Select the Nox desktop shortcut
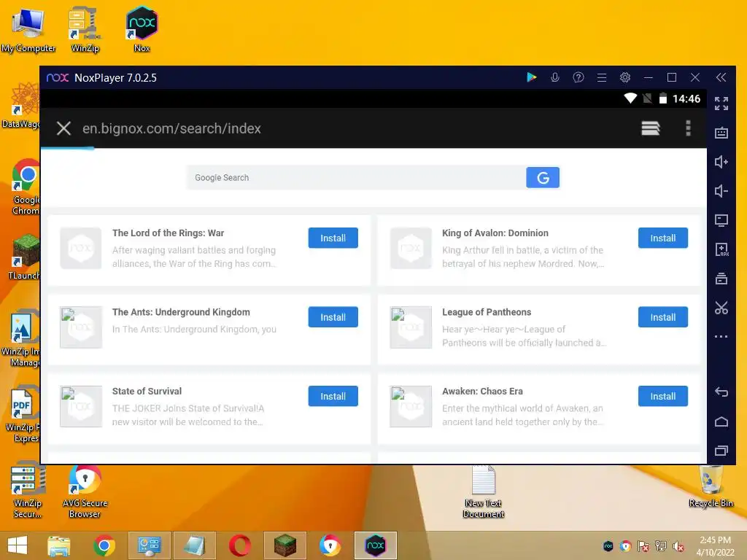747x560 pixels. (142, 29)
